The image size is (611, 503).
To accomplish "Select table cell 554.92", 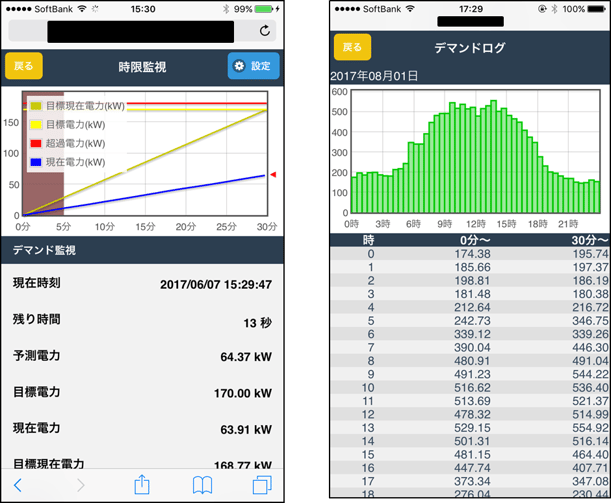I will [590, 428].
